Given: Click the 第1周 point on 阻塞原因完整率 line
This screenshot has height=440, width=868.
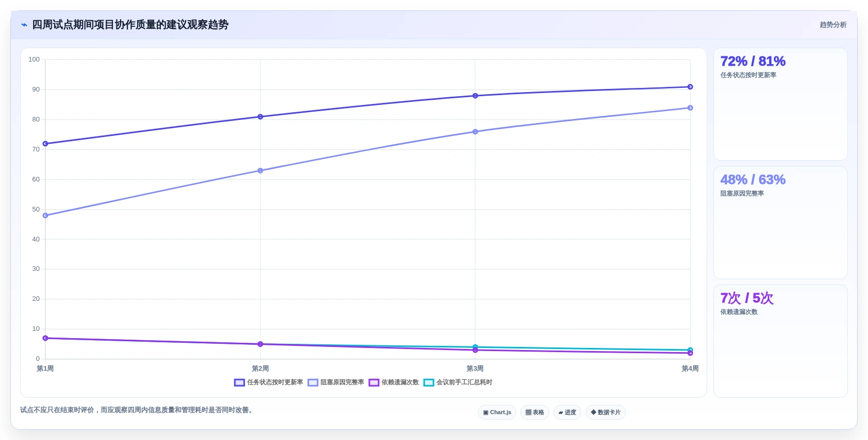Looking at the screenshot, I should (46, 216).
